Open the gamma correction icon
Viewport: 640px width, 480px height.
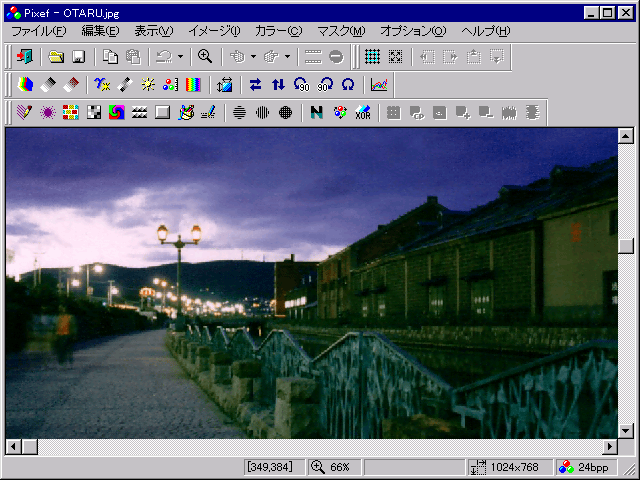[102, 84]
